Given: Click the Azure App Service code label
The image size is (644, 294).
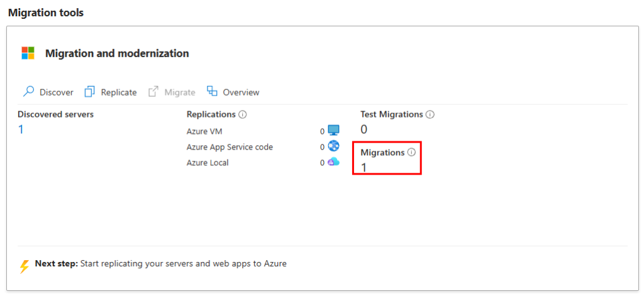Looking at the screenshot, I should [230, 147].
